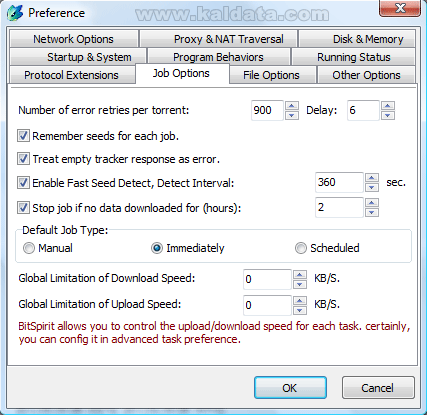Disable Enable Fast Seed Detect checkbox
Viewport: 427px width, 415px height.
pyautogui.click(x=23, y=183)
